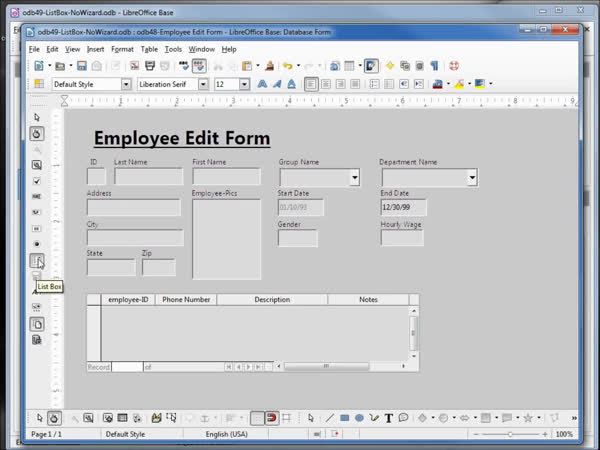Toggle Snap to Grid magnet icon

[272, 418]
